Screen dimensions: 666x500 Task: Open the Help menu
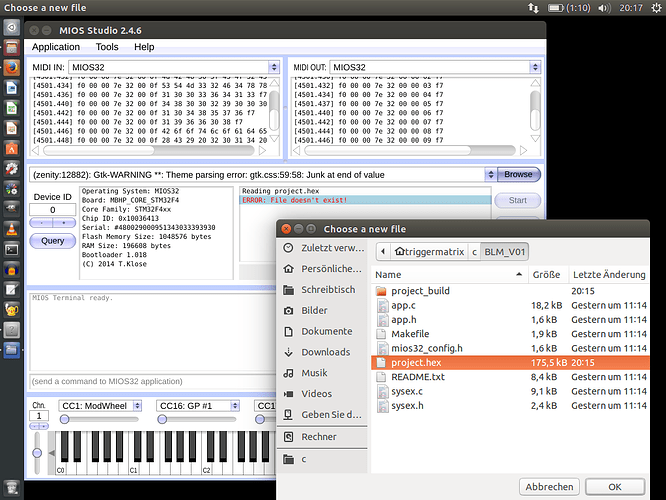[x=144, y=47]
